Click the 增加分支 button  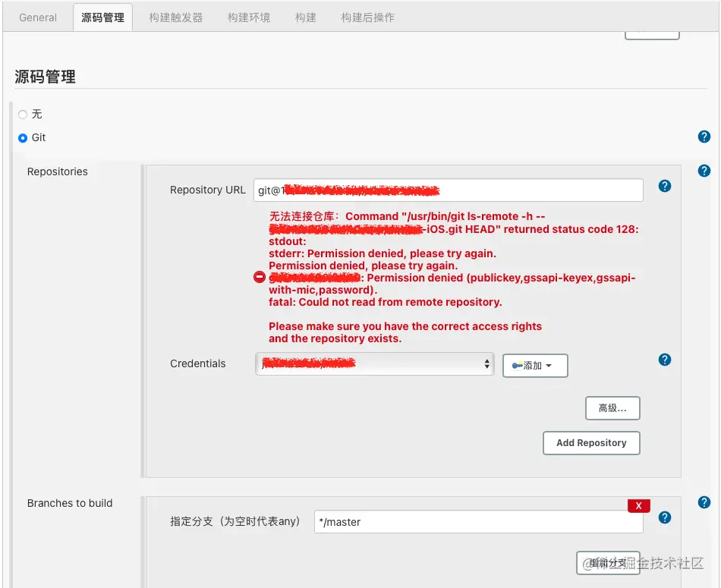[608, 563]
